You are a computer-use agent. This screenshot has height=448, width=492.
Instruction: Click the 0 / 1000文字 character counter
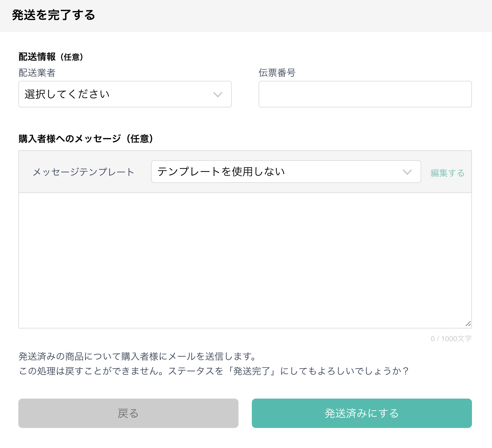pos(451,339)
